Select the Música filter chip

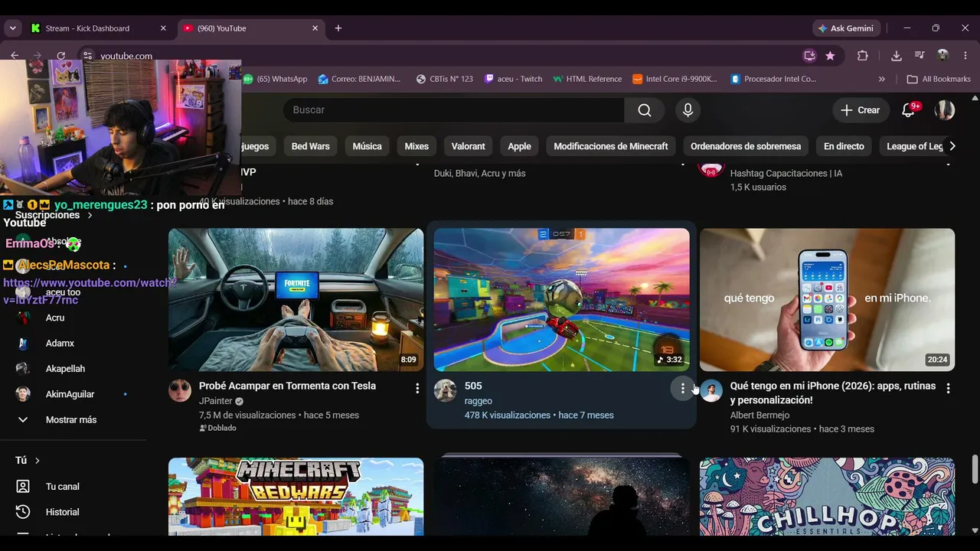pos(367,146)
